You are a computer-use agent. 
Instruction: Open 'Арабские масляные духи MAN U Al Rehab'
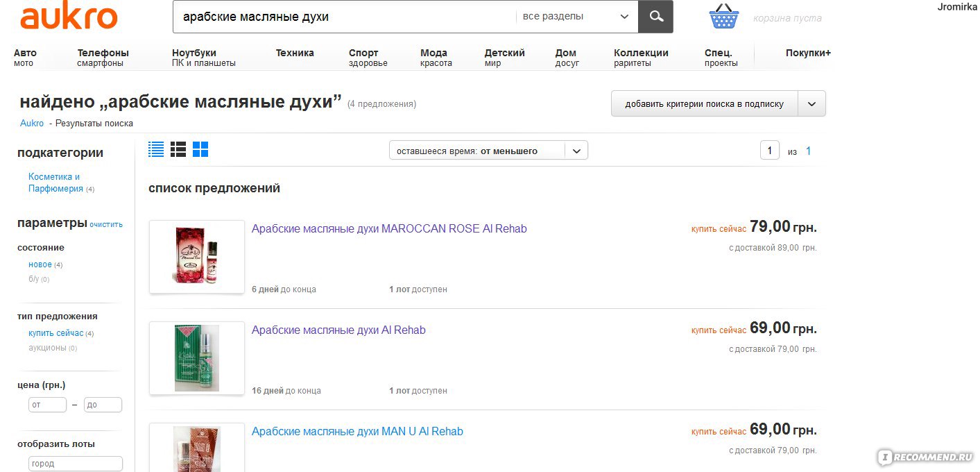(x=357, y=431)
